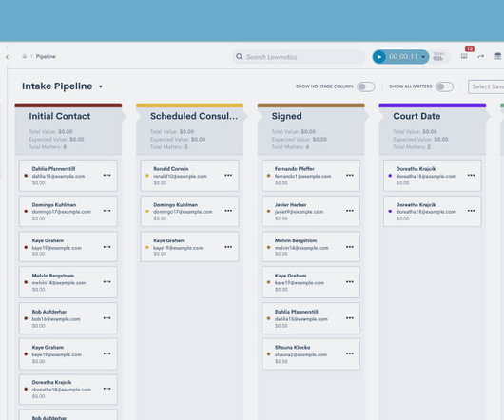Open options for Dahlia Pfannerstill in Signed
504x420 pixels.
tap(350, 318)
